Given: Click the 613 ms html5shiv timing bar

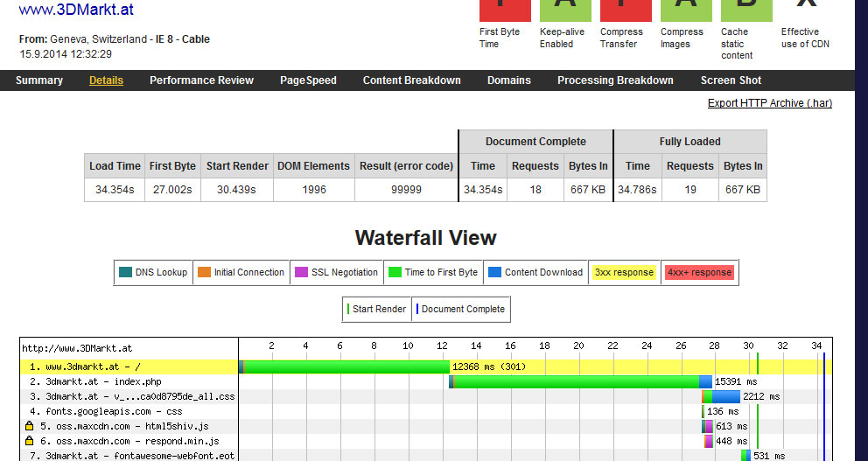Looking at the screenshot, I should tap(708, 427).
